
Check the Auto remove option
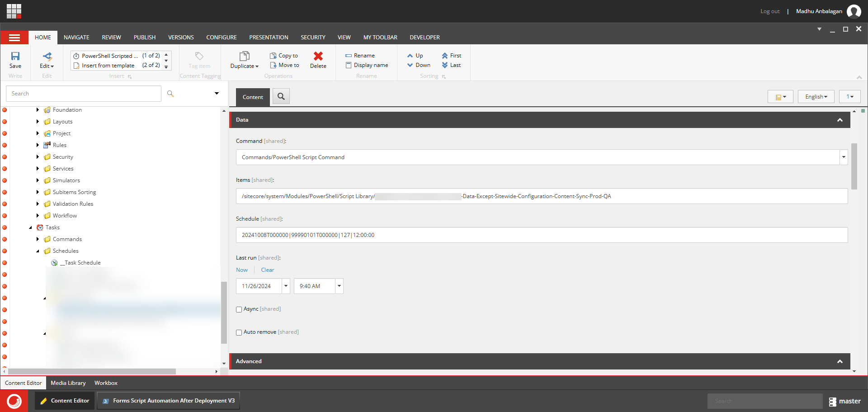click(x=239, y=332)
